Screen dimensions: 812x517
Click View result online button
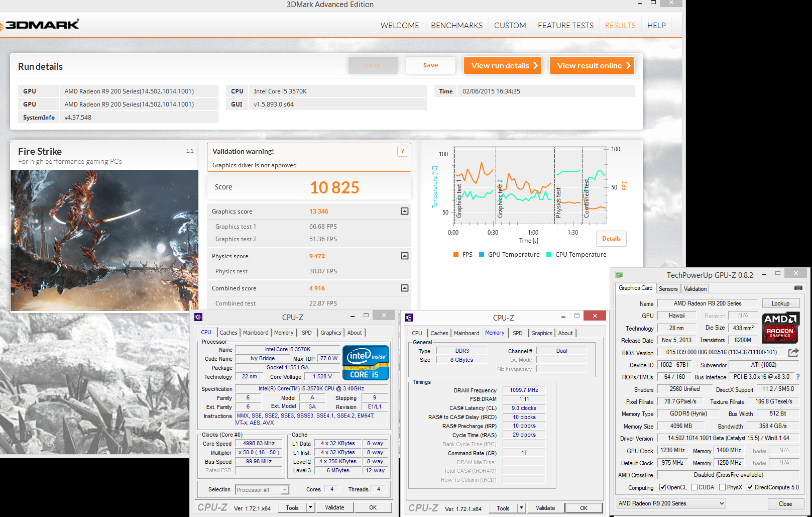tap(592, 65)
